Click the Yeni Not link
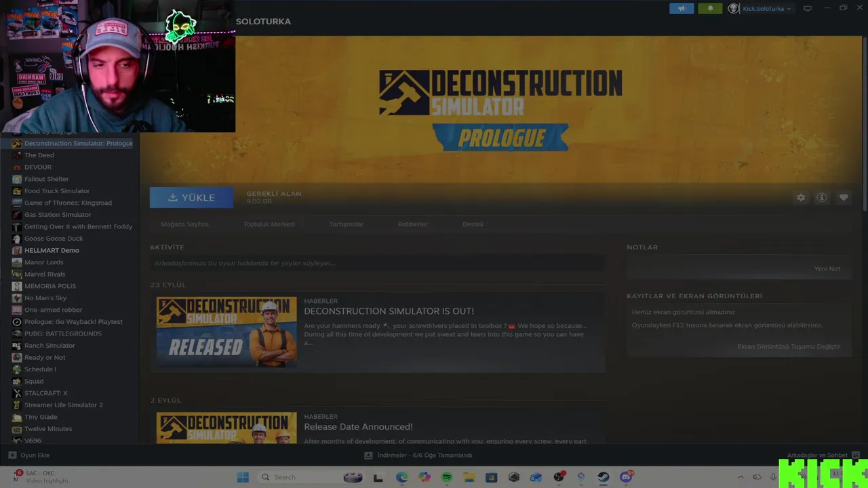This screenshot has width=868, height=488. coord(827,268)
